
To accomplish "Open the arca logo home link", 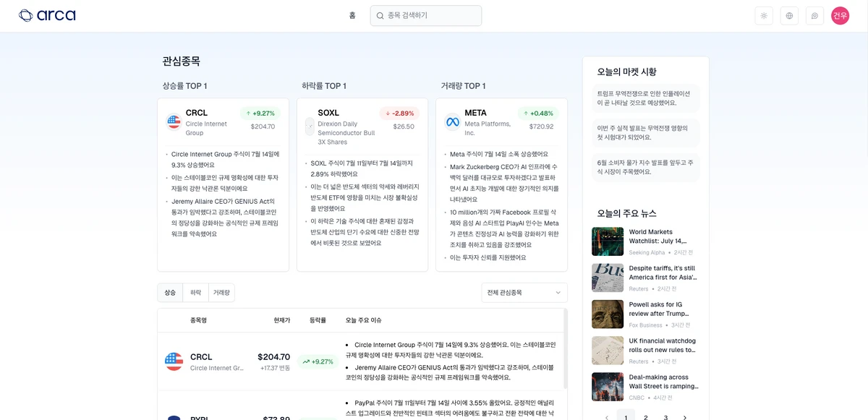I will click(x=47, y=15).
